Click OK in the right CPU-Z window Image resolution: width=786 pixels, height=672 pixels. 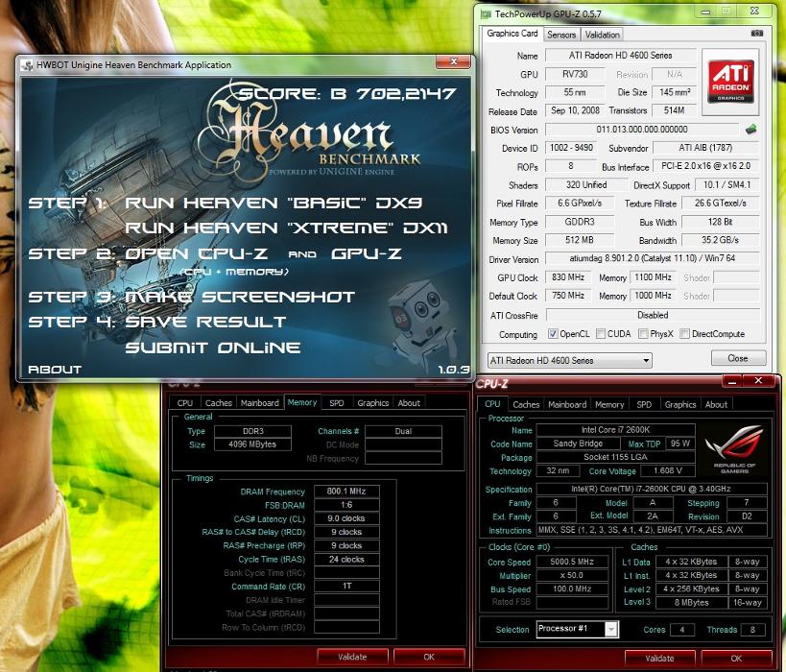[x=736, y=658]
